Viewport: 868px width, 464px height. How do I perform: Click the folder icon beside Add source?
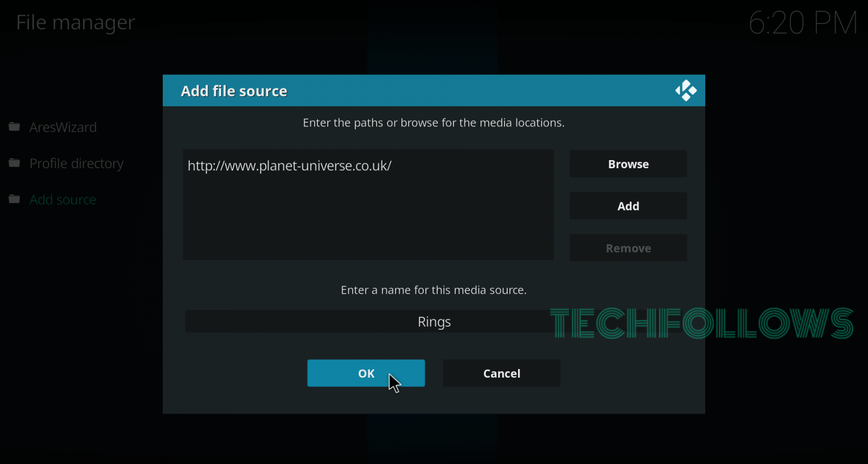[x=15, y=199]
